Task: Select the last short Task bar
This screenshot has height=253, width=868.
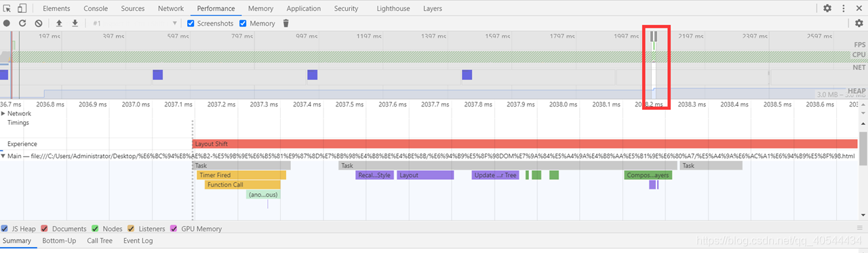Action: point(711,166)
